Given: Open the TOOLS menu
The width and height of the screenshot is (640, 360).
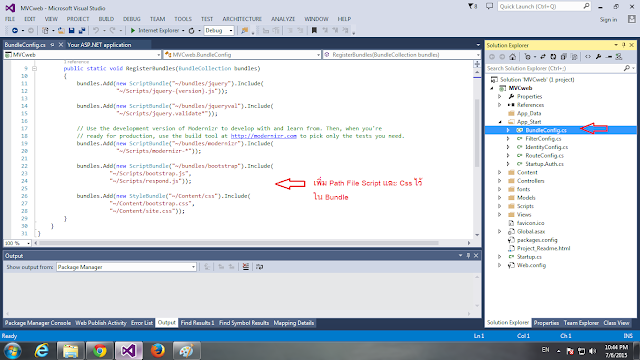Looking at the screenshot, I should (x=183, y=19).
